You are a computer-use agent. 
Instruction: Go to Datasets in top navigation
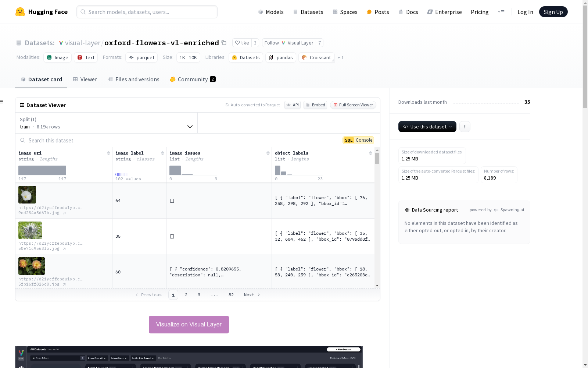tap(308, 12)
